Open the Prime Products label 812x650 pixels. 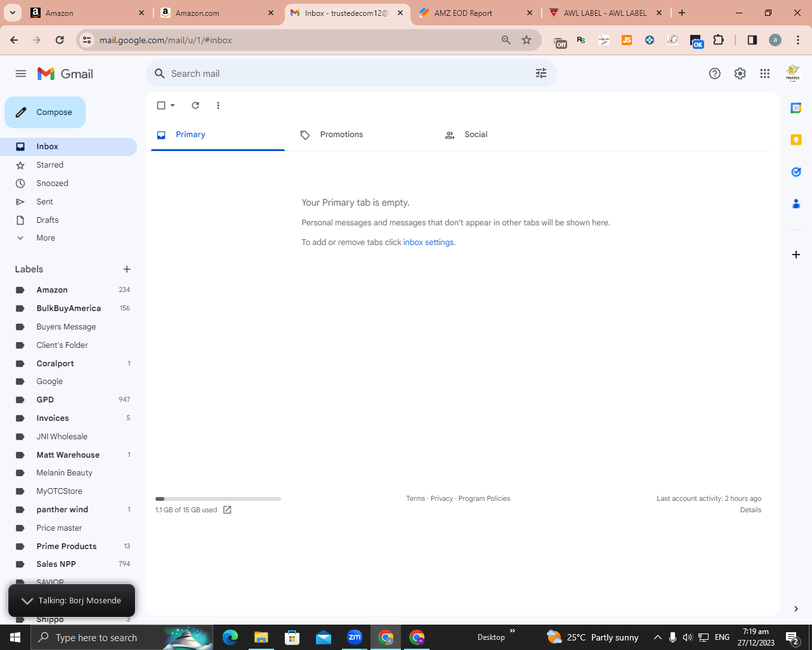click(69, 547)
